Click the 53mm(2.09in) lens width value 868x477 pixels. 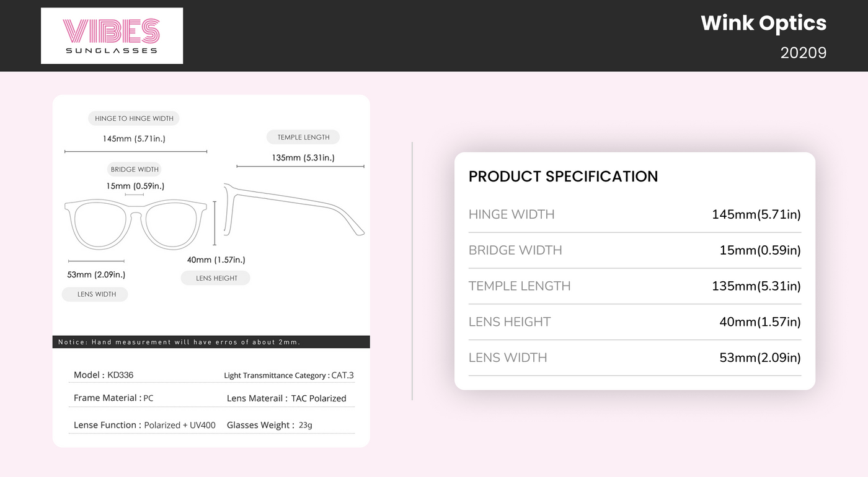tap(759, 358)
